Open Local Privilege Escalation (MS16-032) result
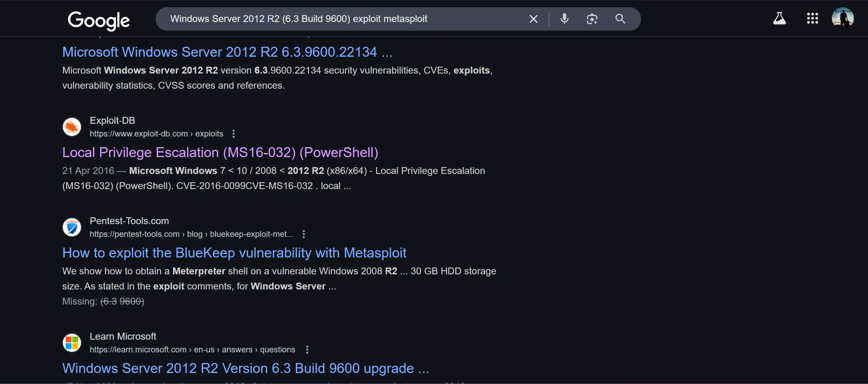The image size is (868, 384). tap(220, 153)
